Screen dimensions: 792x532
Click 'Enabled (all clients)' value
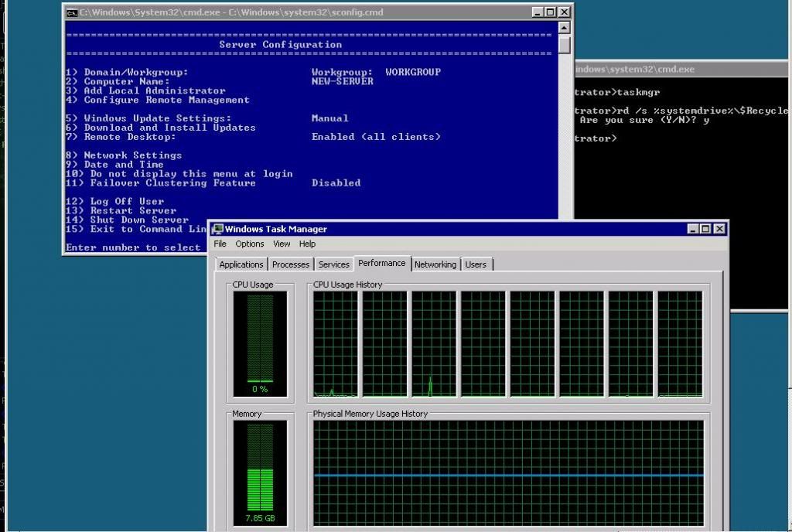[x=377, y=137]
